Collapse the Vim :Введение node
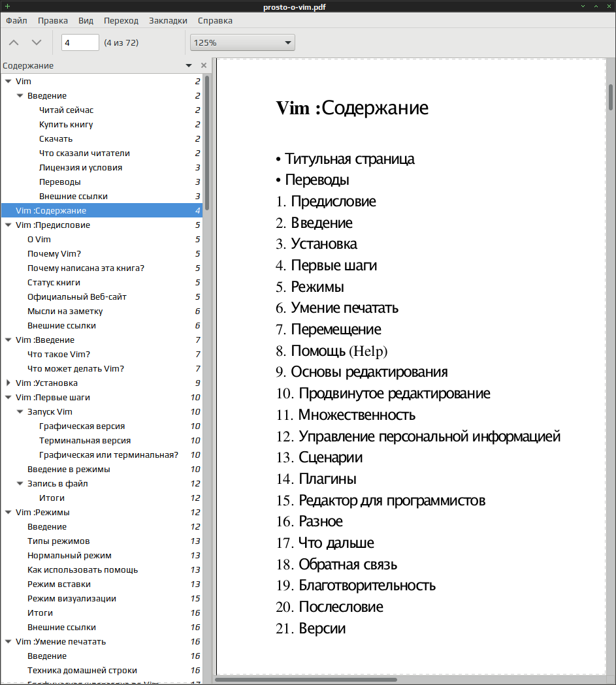Image resolution: width=616 pixels, height=685 pixels. [8, 340]
